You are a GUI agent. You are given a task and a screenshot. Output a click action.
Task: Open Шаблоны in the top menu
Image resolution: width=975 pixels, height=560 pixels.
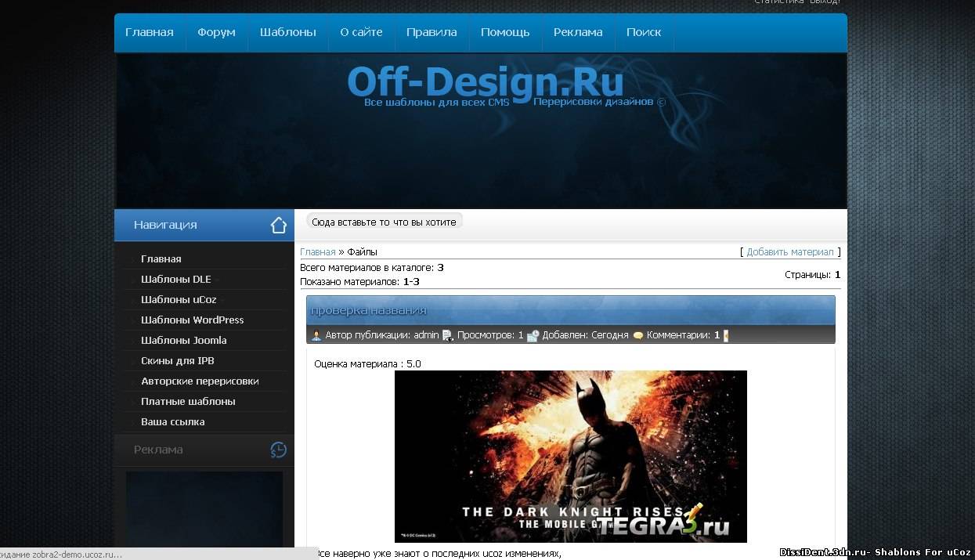(288, 32)
